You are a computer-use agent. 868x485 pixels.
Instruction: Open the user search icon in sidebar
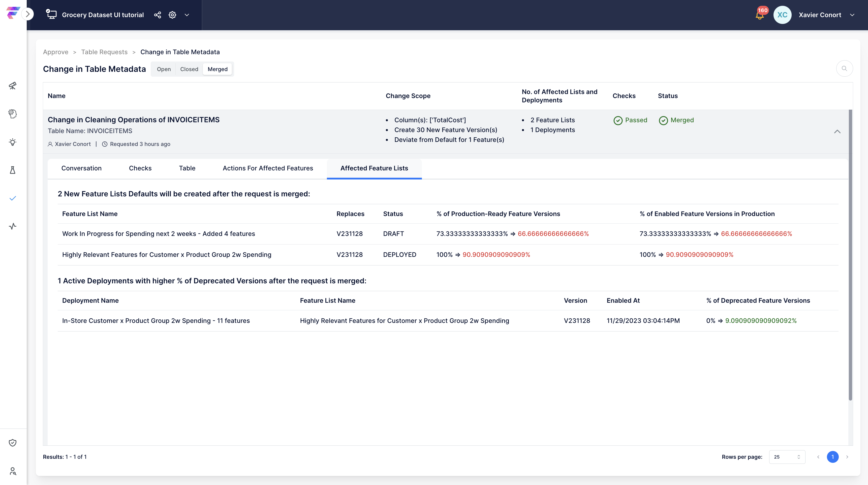13,471
